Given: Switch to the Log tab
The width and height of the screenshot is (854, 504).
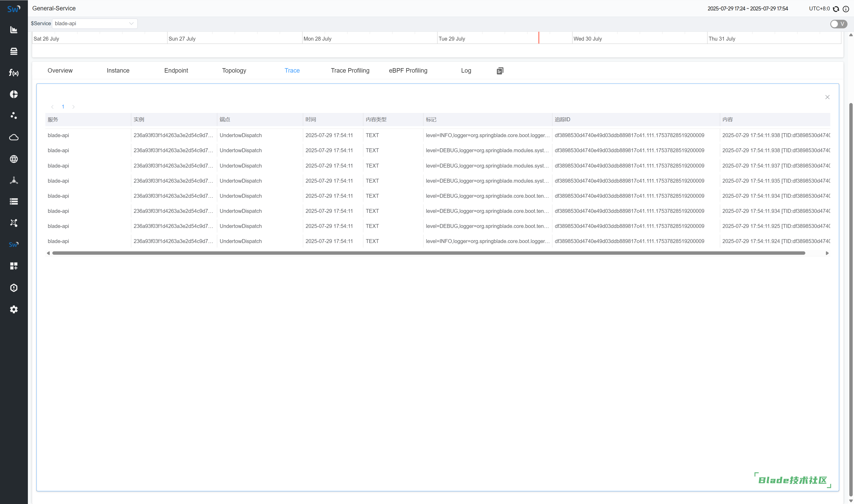Looking at the screenshot, I should (x=466, y=70).
